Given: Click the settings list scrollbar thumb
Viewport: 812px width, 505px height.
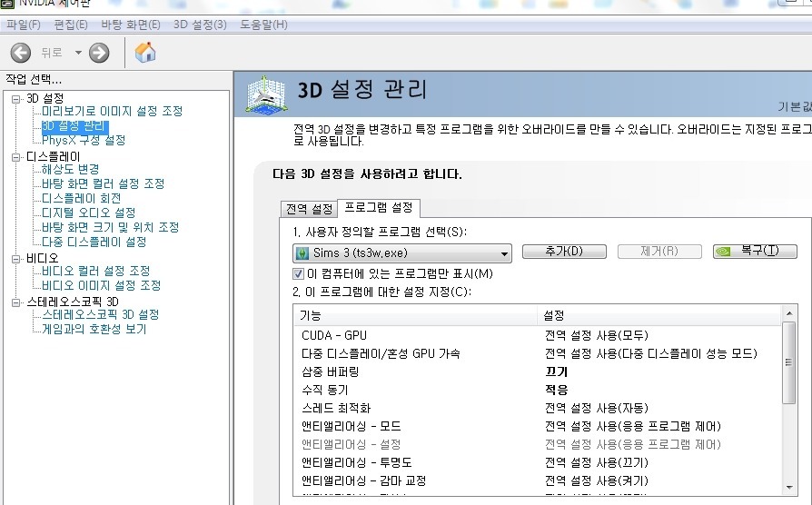Looking at the screenshot, I should [788, 362].
